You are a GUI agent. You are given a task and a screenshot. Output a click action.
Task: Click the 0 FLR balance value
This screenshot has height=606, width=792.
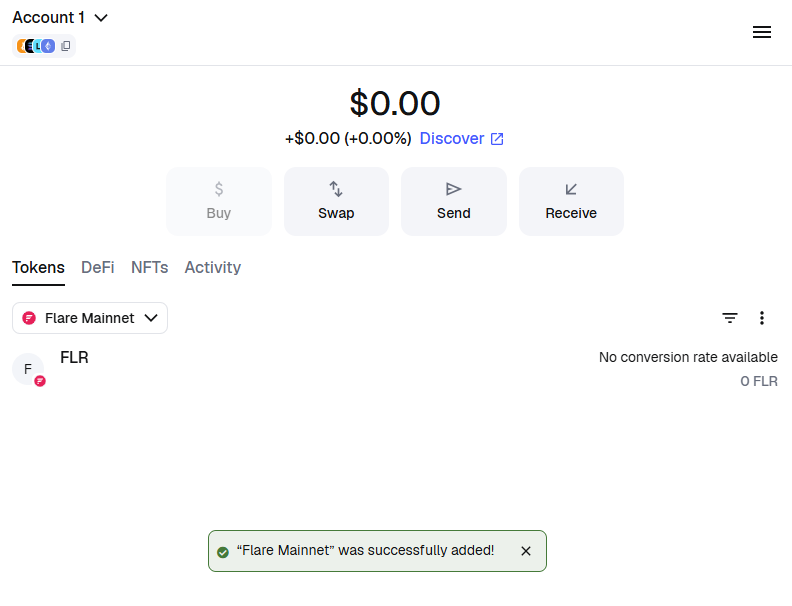(759, 381)
